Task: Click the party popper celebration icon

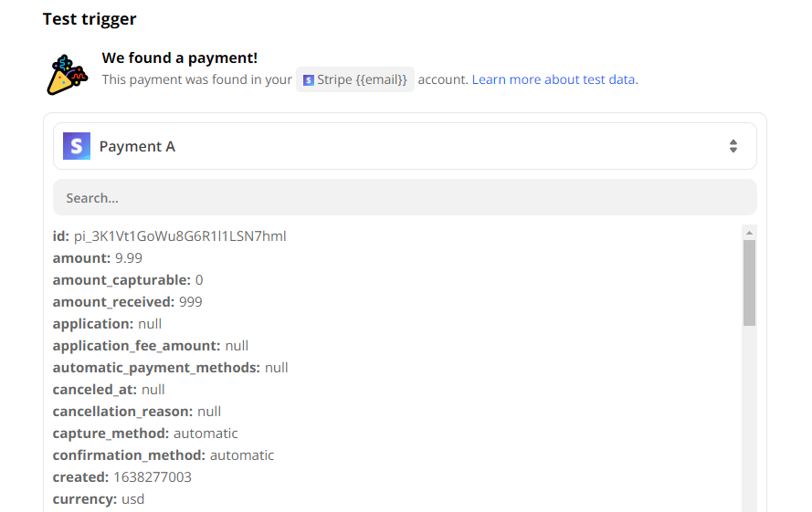Action: pyautogui.click(x=68, y=75)
